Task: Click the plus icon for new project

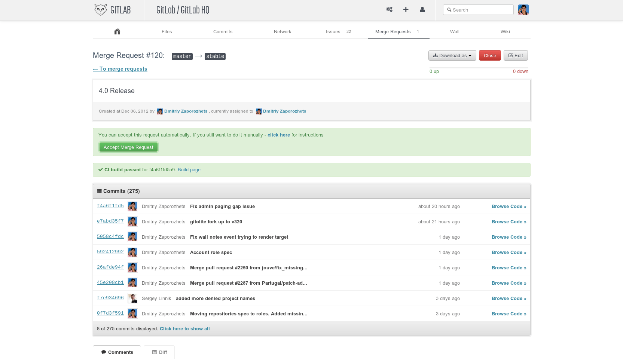Action: (406, 10)
